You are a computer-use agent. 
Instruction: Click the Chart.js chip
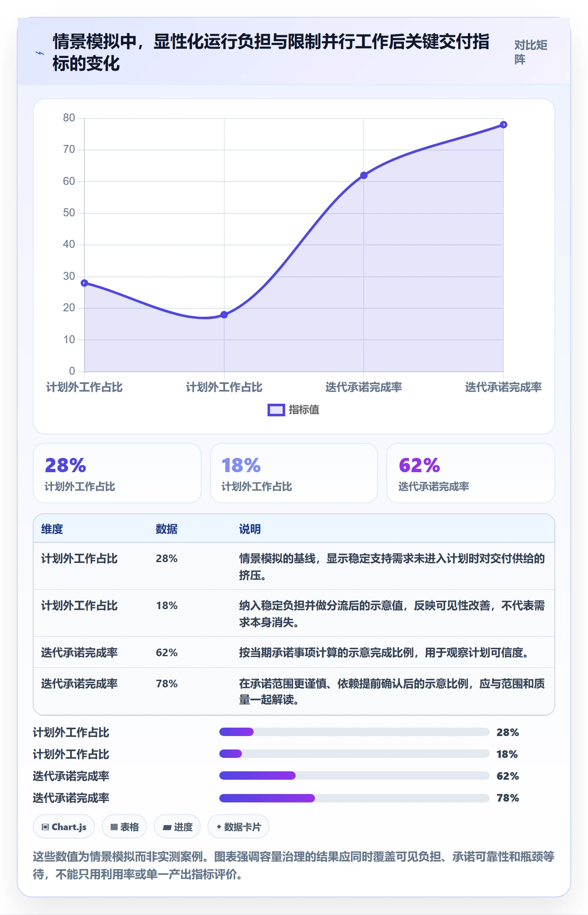tap(64, 827)
